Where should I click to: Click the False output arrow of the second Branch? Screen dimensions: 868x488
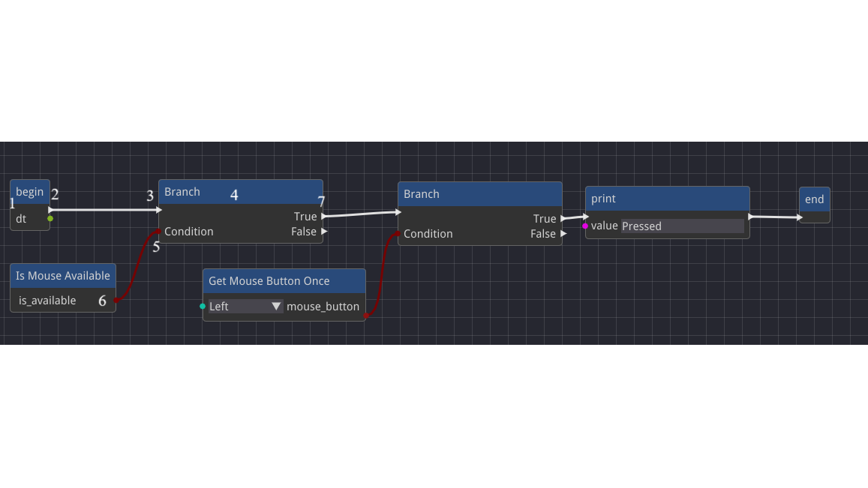point(563,234)
